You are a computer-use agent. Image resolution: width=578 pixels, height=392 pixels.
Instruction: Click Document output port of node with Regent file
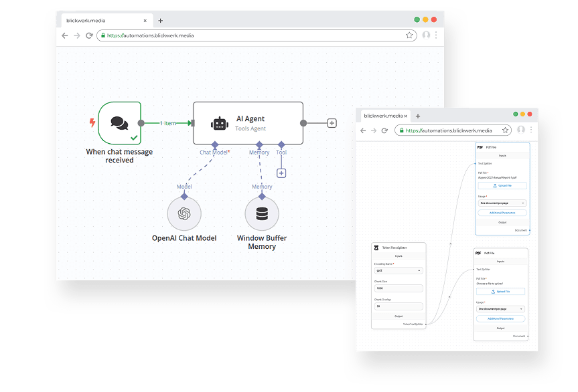[530, 230]
